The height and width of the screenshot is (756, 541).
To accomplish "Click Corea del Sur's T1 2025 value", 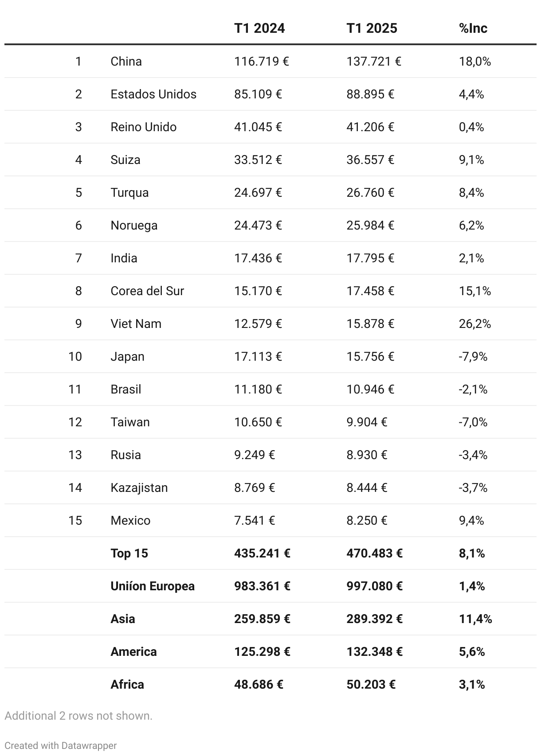I will pos(370,291).
